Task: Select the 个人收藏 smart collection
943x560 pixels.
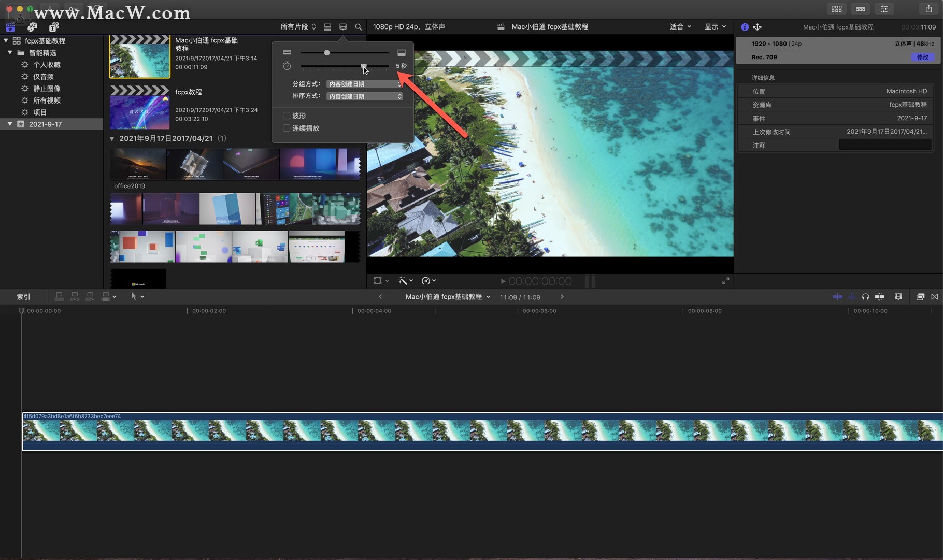Action: (x=47, y=65)
